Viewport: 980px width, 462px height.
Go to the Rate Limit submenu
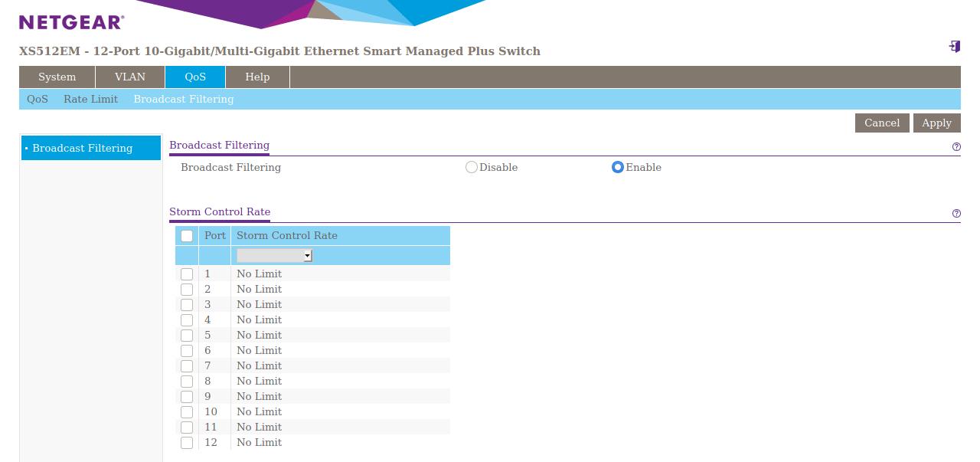tap(90, 99)
